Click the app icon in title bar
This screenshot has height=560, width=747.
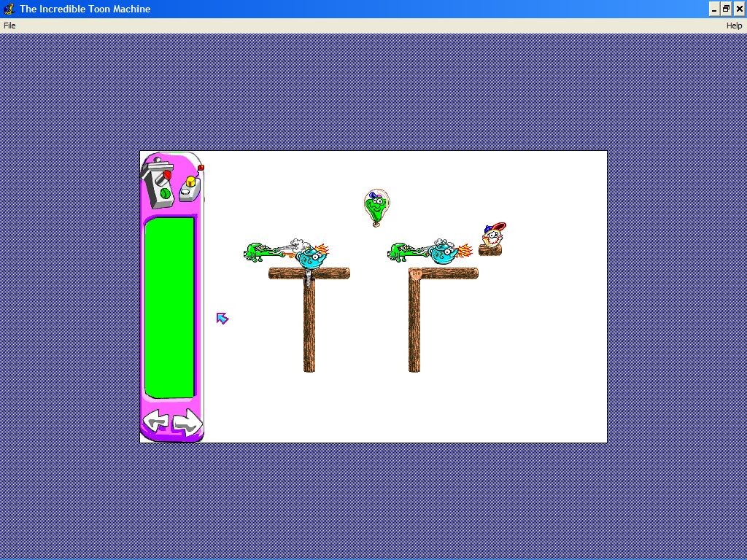pyautogui.click(x=9, y=9)
